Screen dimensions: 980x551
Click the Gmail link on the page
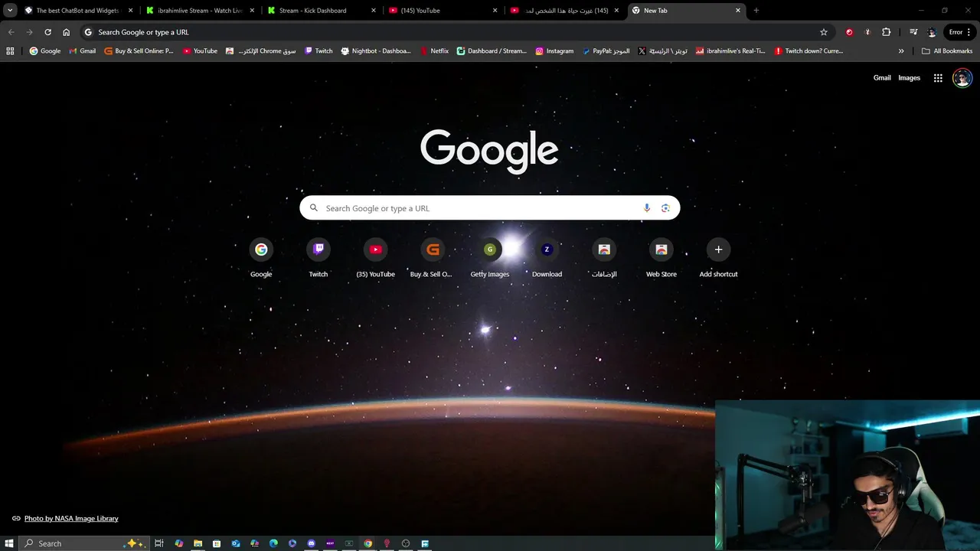pyautogui.click(x=882, y=78)
